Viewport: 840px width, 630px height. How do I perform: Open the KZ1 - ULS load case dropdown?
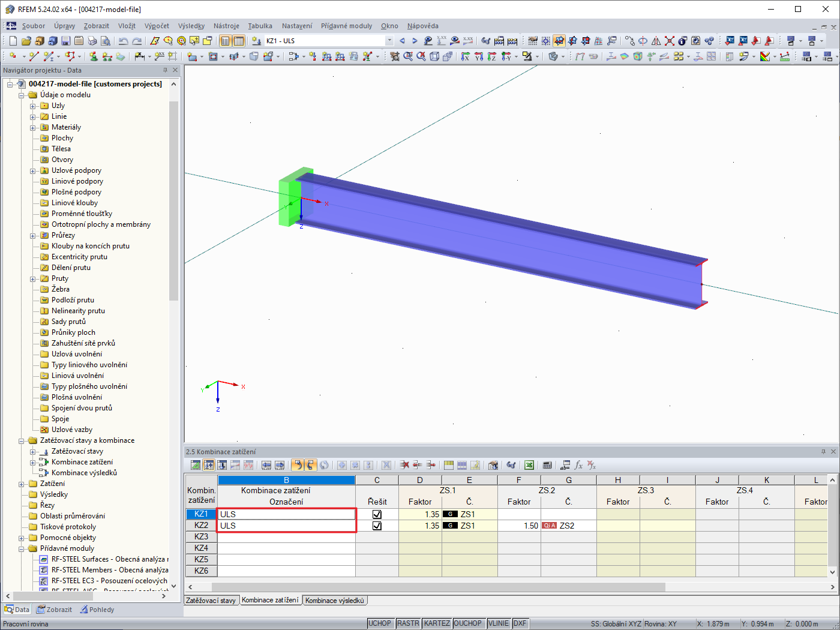click(389, 41)
